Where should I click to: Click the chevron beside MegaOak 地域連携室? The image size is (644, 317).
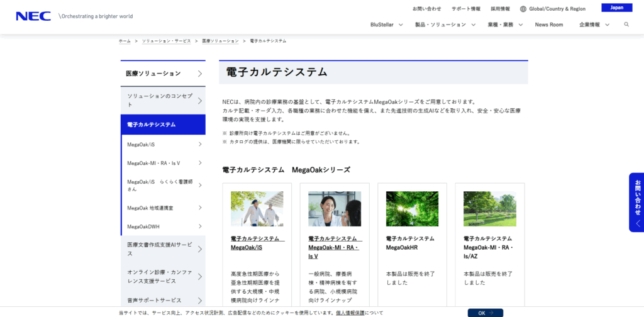point(200,208)
